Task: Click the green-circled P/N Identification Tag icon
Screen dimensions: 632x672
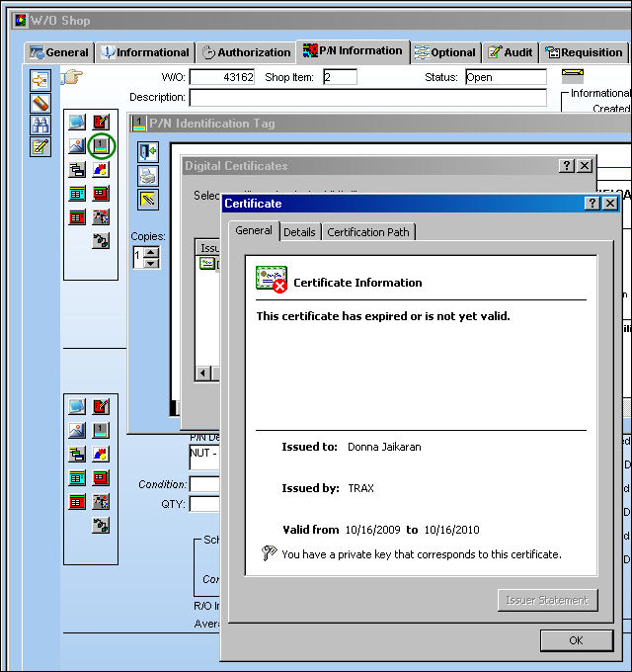Action: coord(101,146)
